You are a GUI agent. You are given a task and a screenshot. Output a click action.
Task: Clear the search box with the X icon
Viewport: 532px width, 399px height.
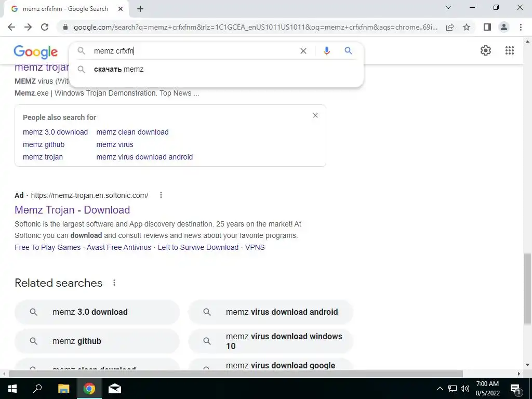tap(303, 51)
